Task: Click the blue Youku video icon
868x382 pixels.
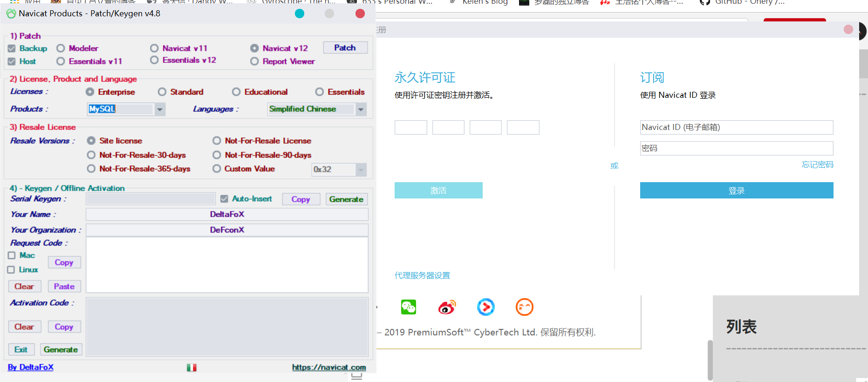Action: pos(485,307)
